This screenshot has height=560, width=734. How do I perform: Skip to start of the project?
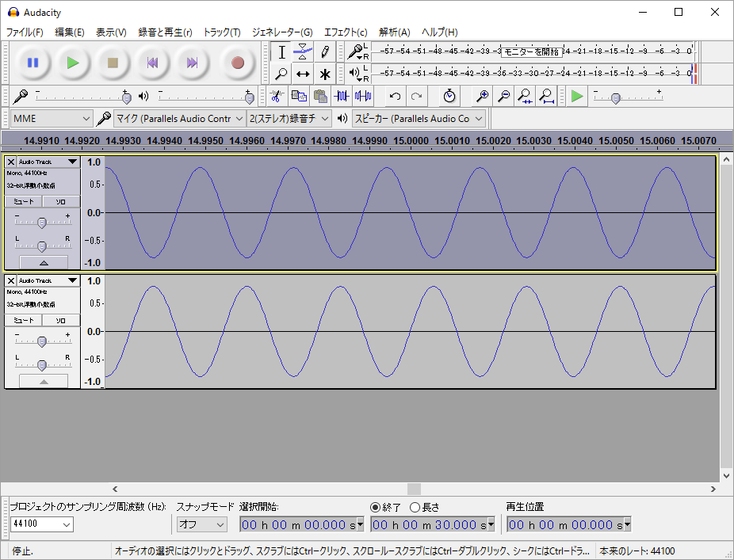152,63
